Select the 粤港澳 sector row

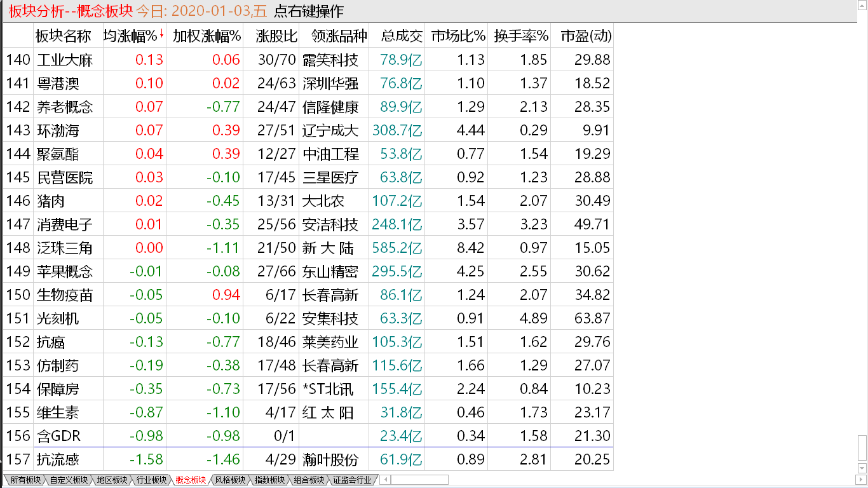point(308,83)
